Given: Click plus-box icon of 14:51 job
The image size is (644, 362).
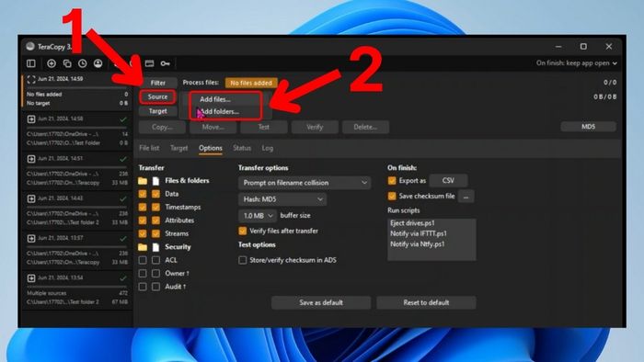Looking at the screenshot, I should coord(31,159).
